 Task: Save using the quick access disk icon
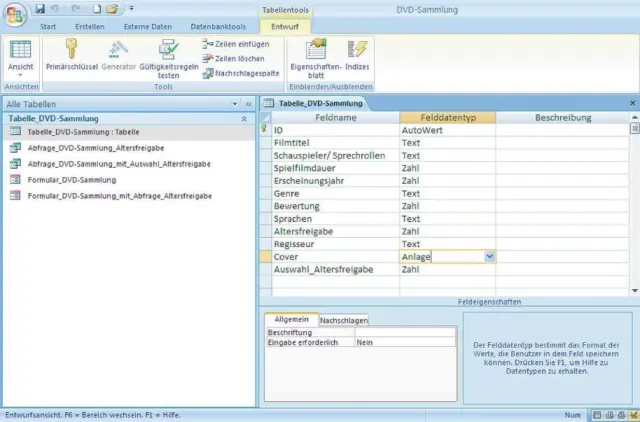[40, 8]
